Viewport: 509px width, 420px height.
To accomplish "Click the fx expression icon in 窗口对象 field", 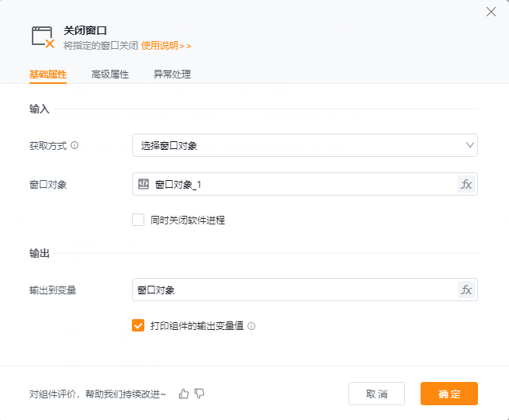I will [x=466, y=184].
